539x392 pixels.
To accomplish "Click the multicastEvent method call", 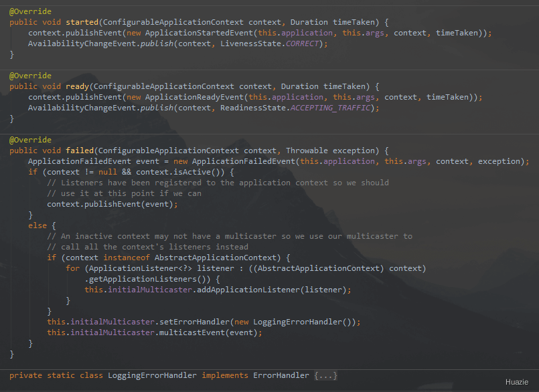I will (191, 332).
